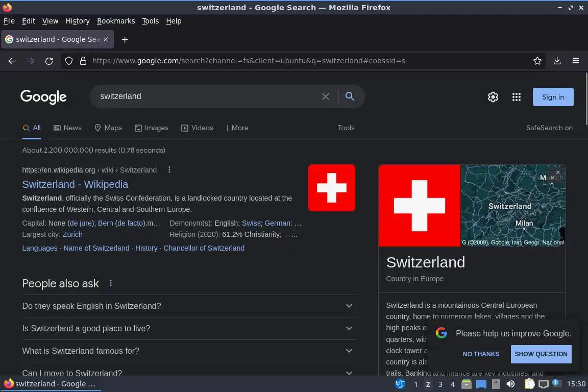Expand 'Do they speak English in Switzerland?'
This screenshot has width=588, height=392.
(189, 306)
